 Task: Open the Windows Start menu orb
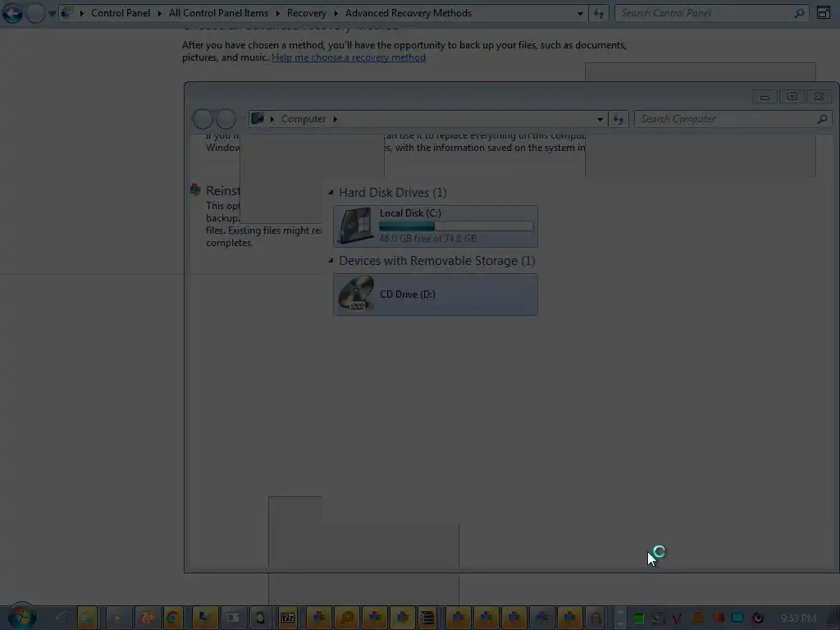click(21, 617)
